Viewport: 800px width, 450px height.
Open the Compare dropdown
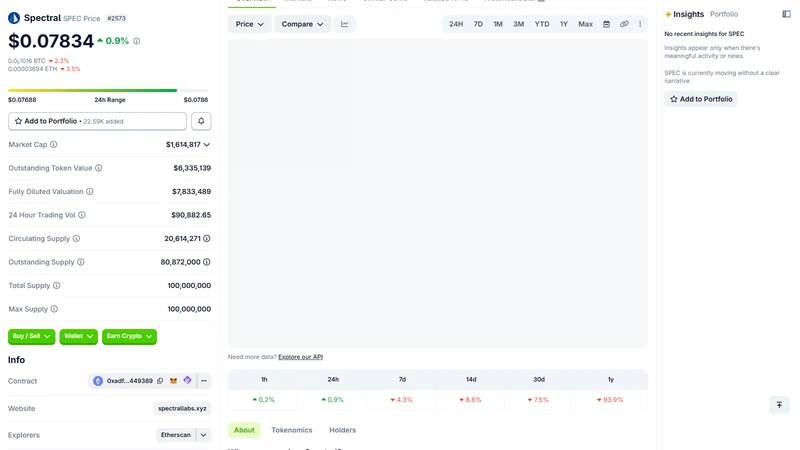click(x=303, y=24)
